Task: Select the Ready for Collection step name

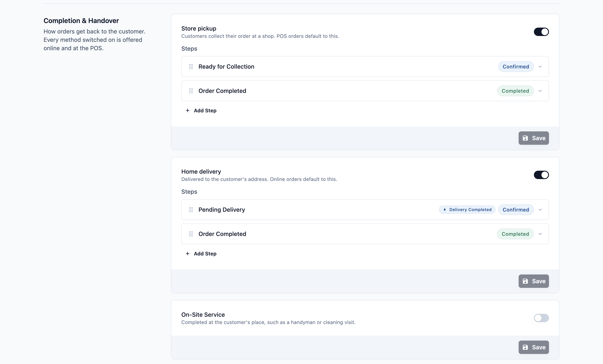Action: click(226, 67)
